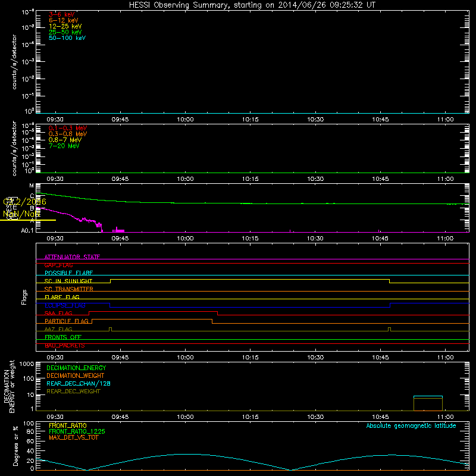Select the red 3-6 keV legend label

[61, 14]
